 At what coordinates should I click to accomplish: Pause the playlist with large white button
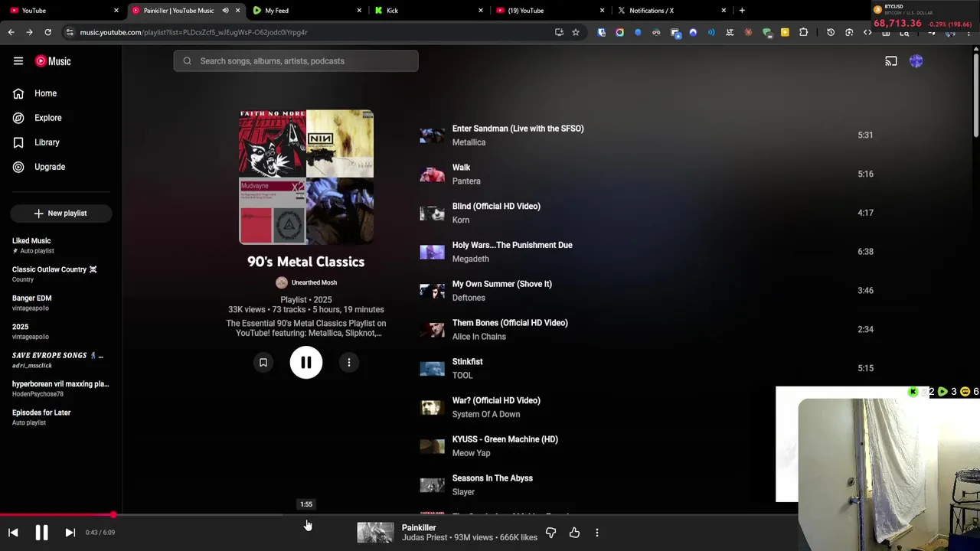click(306, 363)
